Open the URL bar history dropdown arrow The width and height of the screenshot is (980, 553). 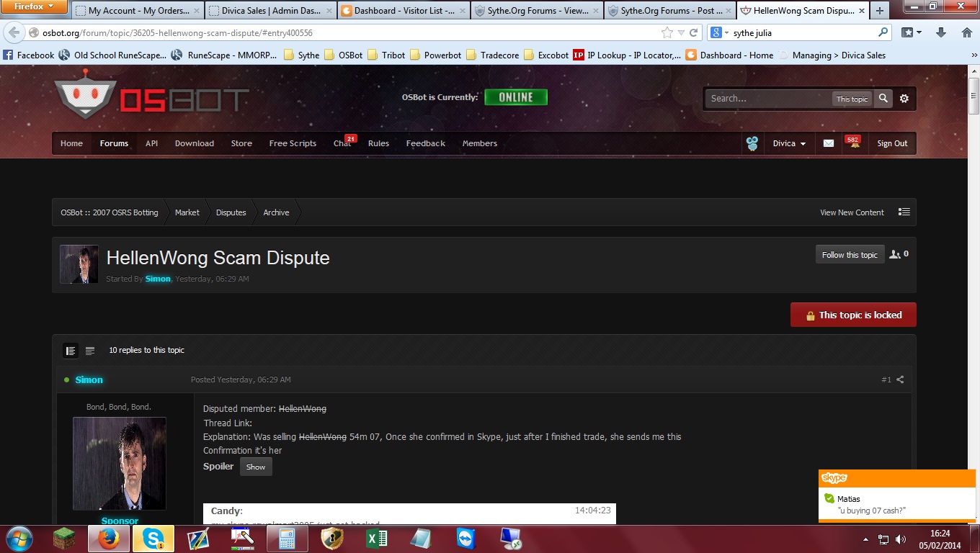681,32
